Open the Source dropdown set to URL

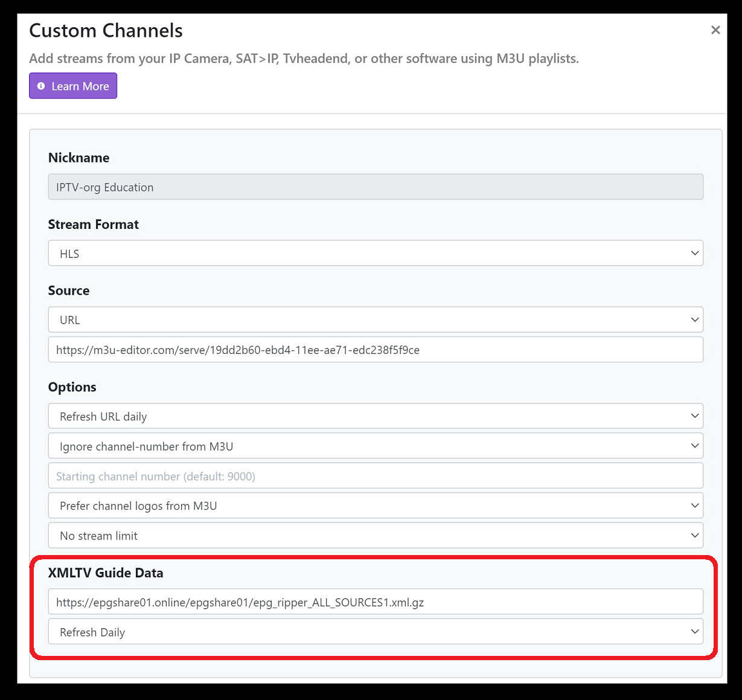coord(374,319)
